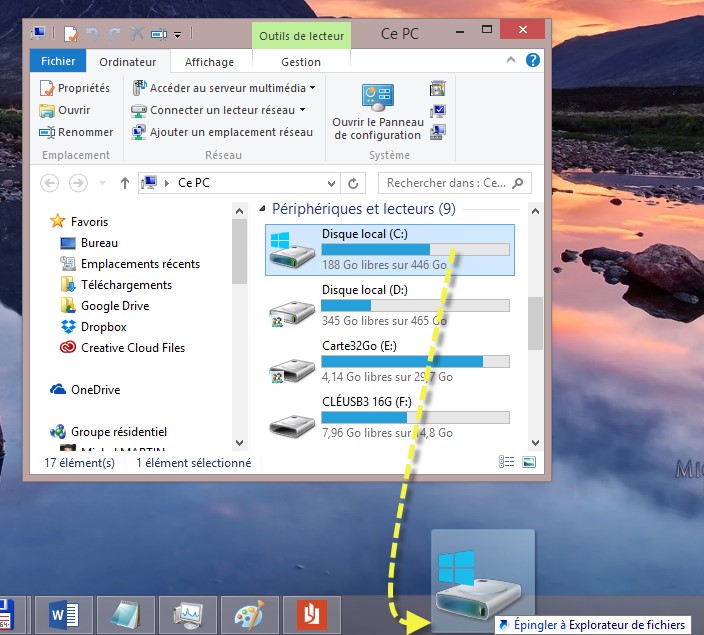This screenshot has height=635, width=704.
Task: Open the Propriétés ribbon button
Action: pos(75,89)
